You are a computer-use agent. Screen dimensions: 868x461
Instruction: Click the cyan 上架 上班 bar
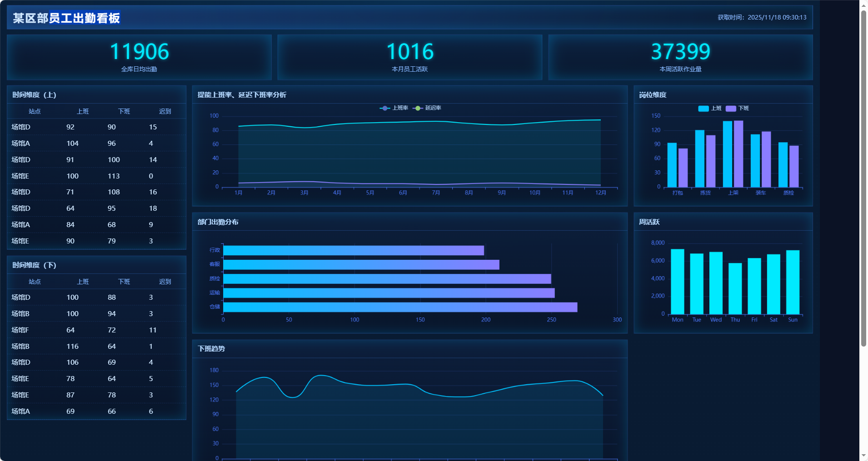click(x=727, y=154)
